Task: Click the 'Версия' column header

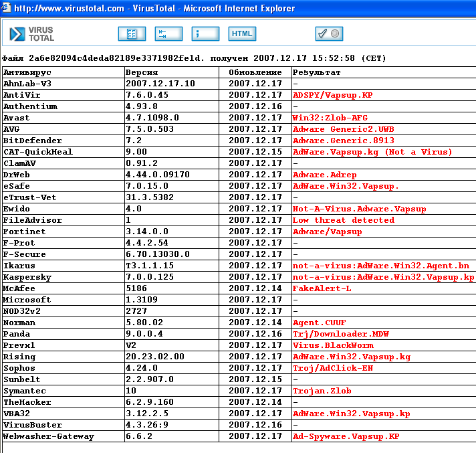Action: tap(142, 73)
